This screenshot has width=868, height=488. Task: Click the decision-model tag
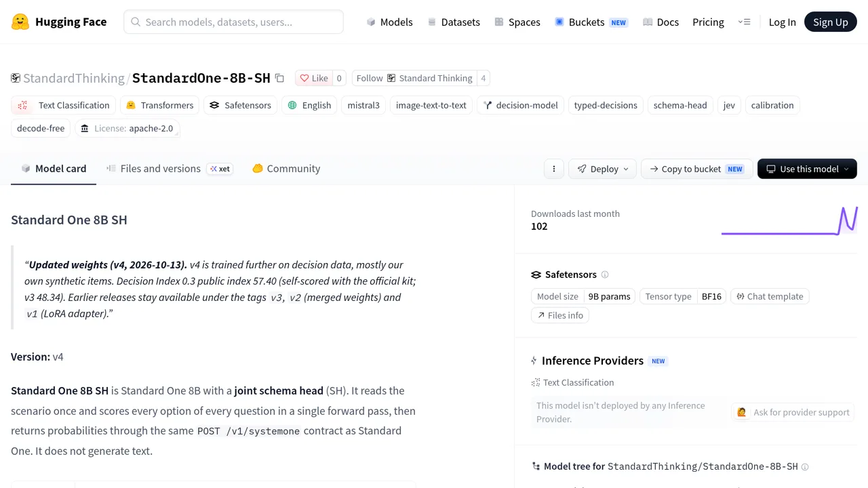(520, 105)
